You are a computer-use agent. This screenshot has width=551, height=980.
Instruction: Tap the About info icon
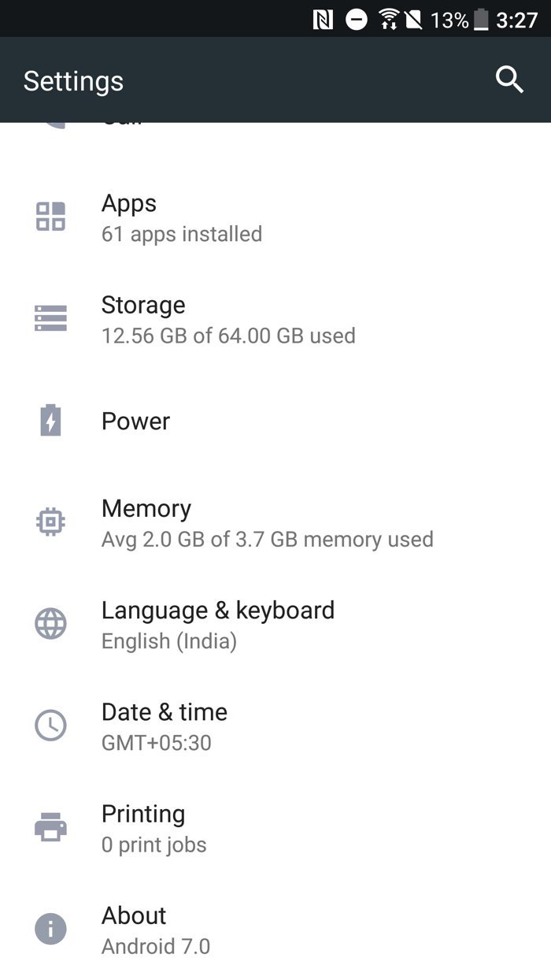(x=51, y=929)
